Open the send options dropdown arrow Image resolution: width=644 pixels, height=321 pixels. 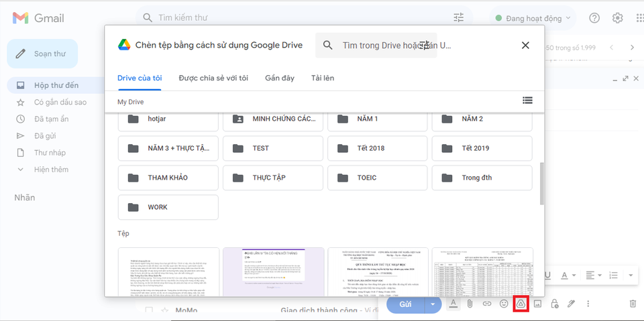[x=433, y=304]
